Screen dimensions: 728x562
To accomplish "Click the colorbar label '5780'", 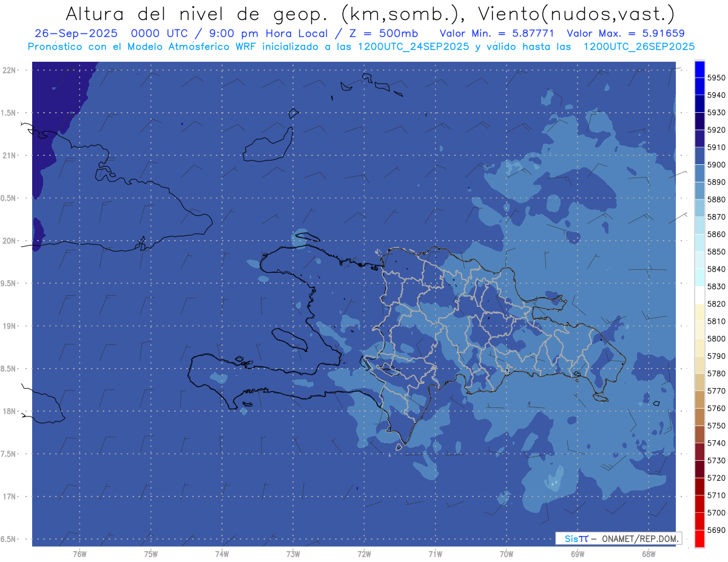I will (x=716, y=373).
